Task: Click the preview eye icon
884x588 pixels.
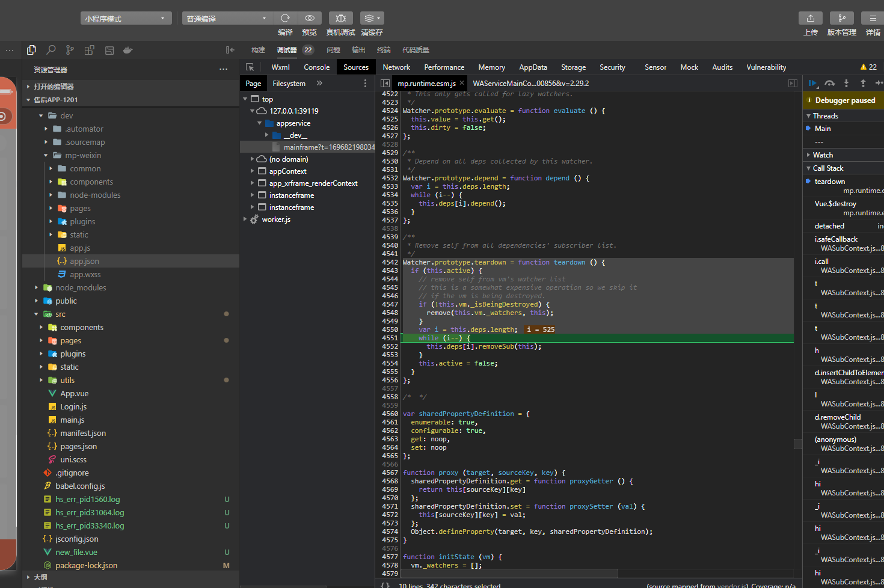Action: pyautogui.click(x=309, y=18)
